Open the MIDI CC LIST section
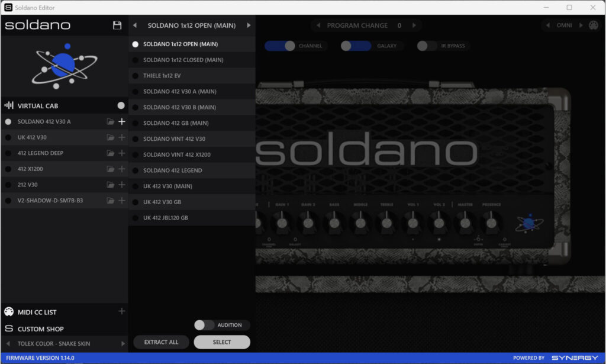 [37, 313]
